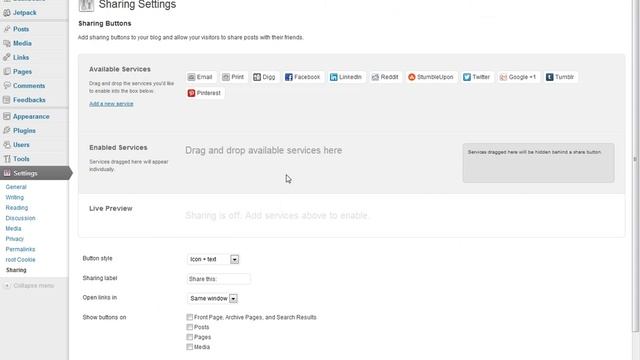Image resolution: width=640 pixels, height=360 pixels.
Task: Open the Open links in dropdown
Action: pyautogui.click(x=213, y=298)
